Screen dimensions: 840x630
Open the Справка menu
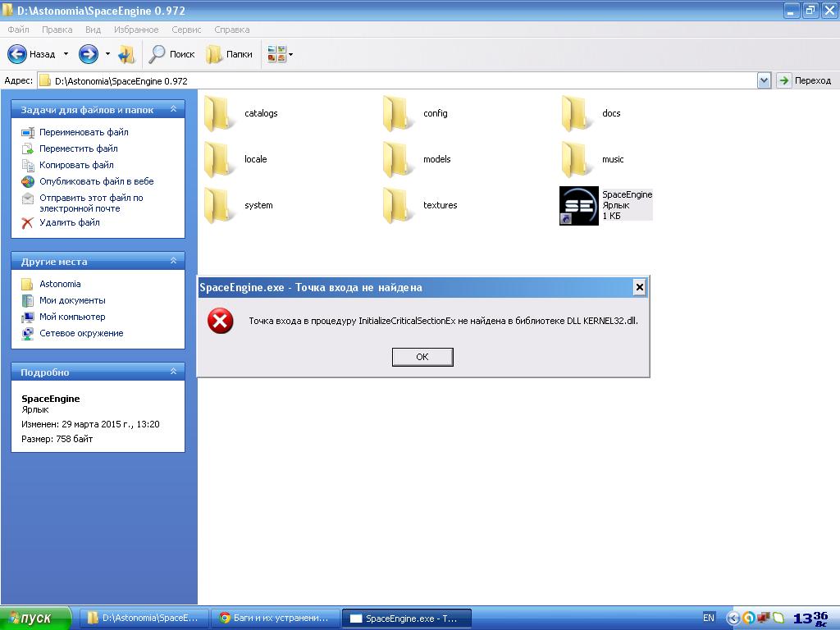coord(232,30)
